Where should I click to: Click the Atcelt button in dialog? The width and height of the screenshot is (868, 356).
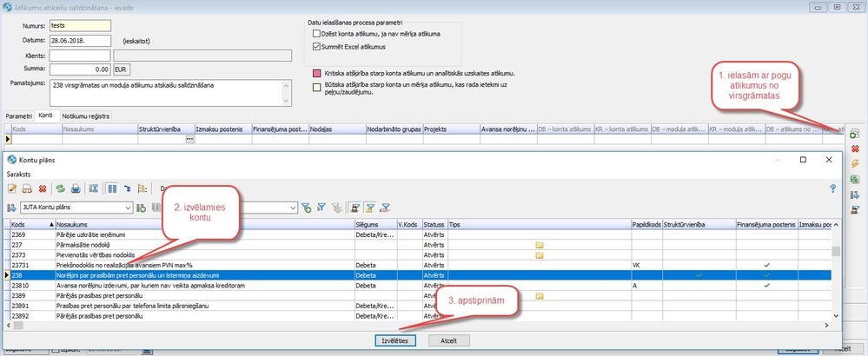[448, 340]
